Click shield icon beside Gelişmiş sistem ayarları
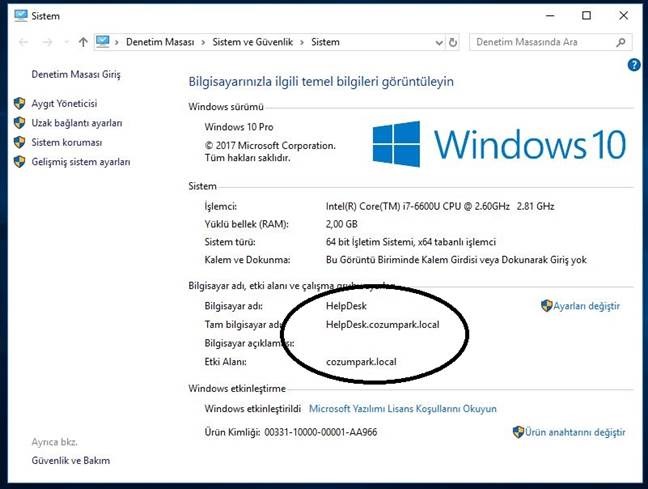Screen dimensions: 648x489 (x=19, y=162)
